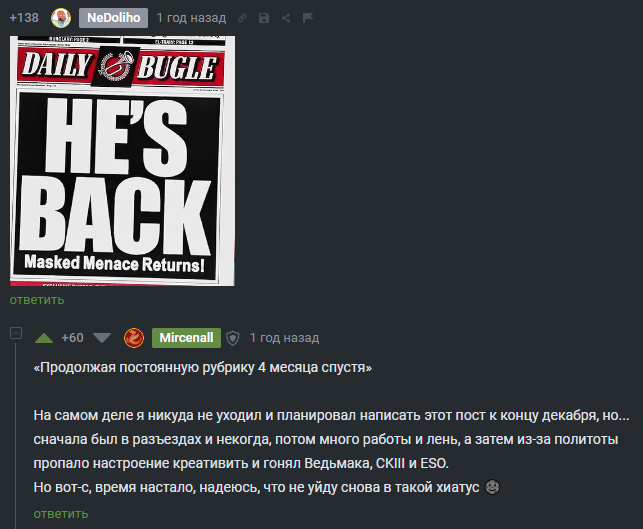Click the shield badge next to Mircenall
This screenshot has height=529, width=643.
(x=233, y=338)
